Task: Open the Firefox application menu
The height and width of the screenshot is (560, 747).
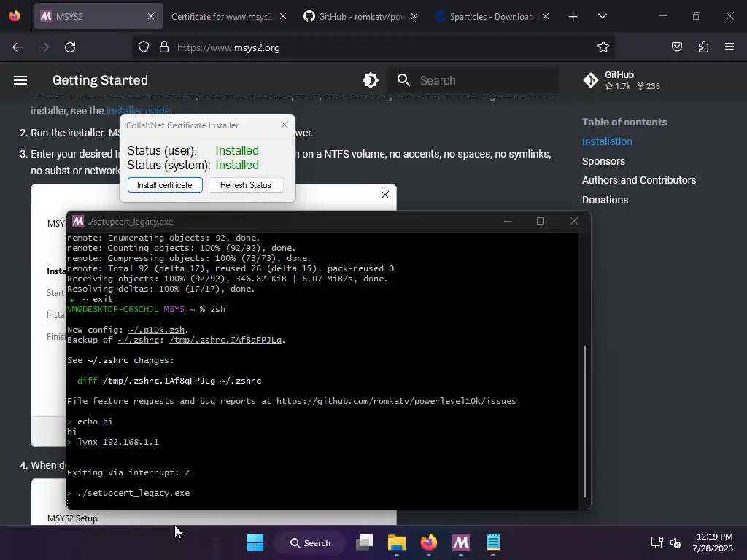Action: coord(729,47)
